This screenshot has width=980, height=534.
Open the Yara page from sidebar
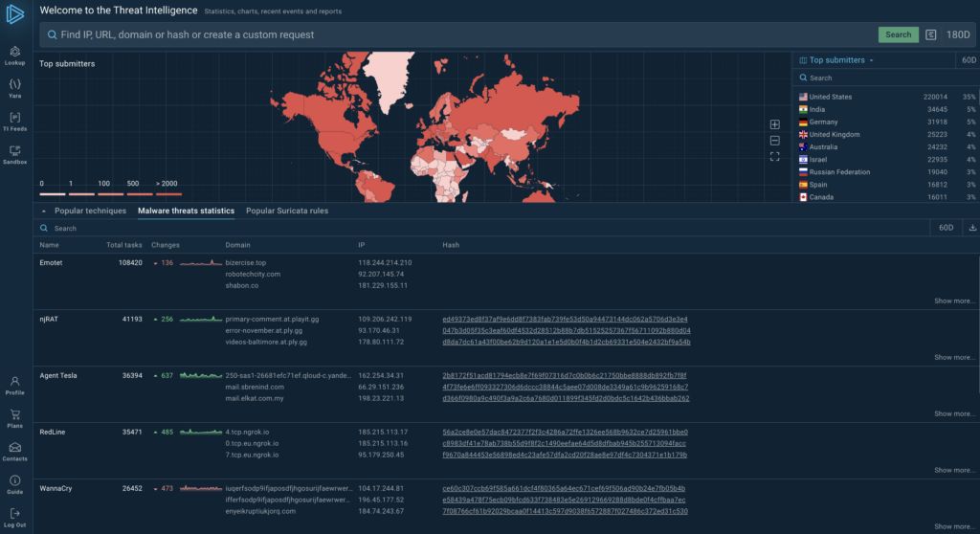click(x=14, y=87)
